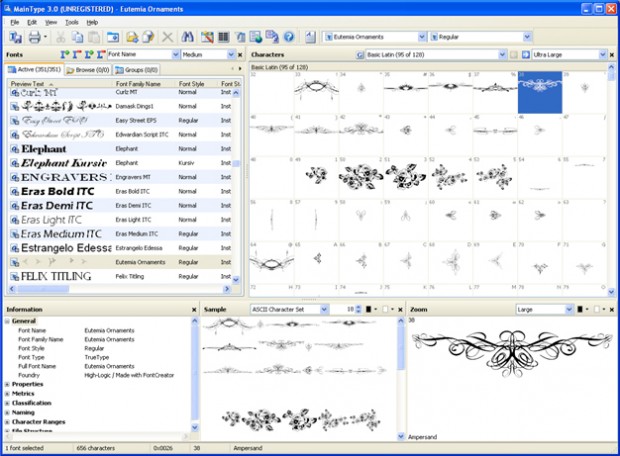
Task: Open the Ultra Large size dropdown
Action: pos(603,55)
